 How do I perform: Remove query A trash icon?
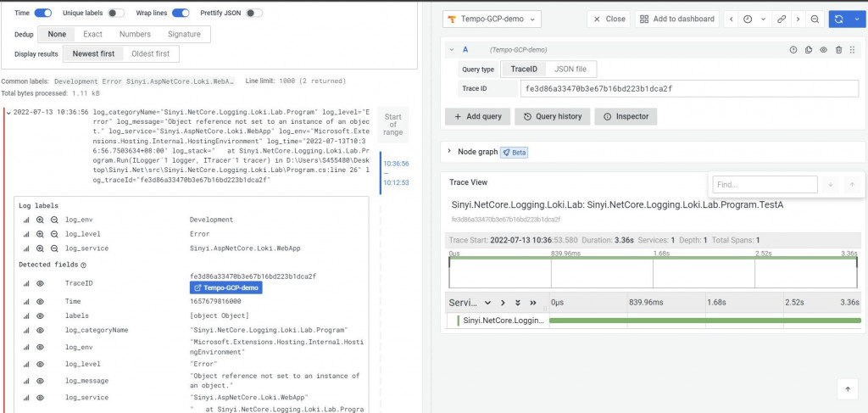pos(838,50)
